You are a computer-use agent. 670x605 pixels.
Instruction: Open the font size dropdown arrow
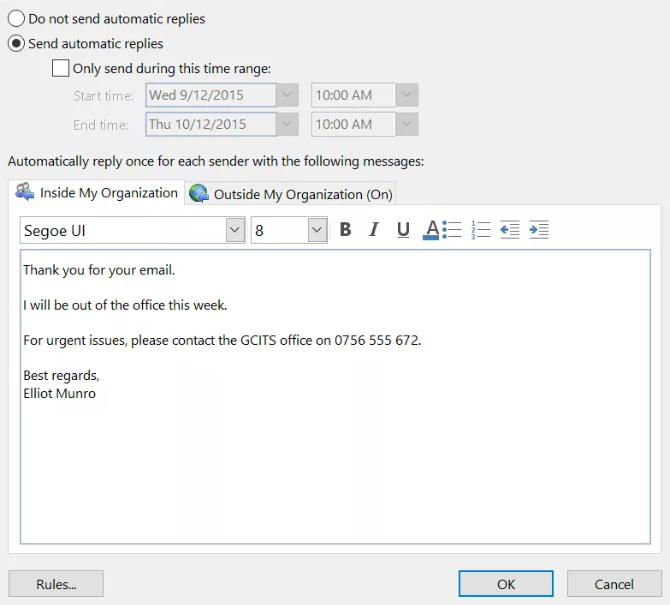coord(317,230)
